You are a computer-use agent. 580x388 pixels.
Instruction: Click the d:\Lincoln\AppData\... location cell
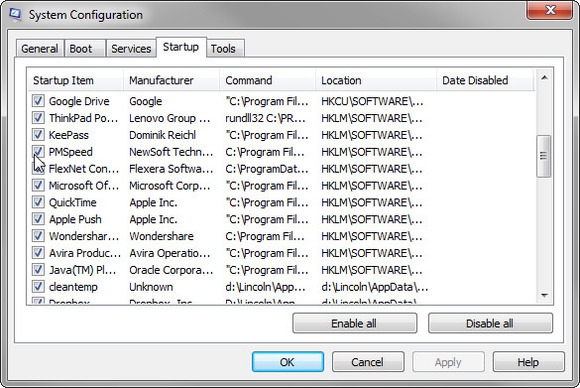click(375, 287)
